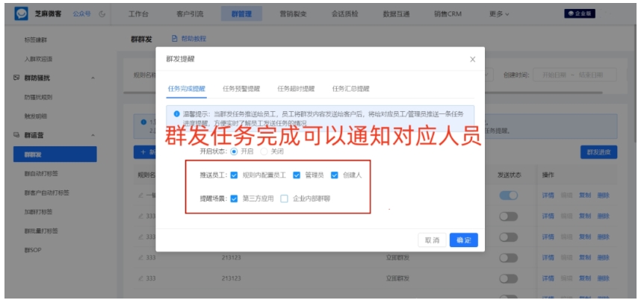Click the pencil edit icon beside 一键 rule

(141, 196)
